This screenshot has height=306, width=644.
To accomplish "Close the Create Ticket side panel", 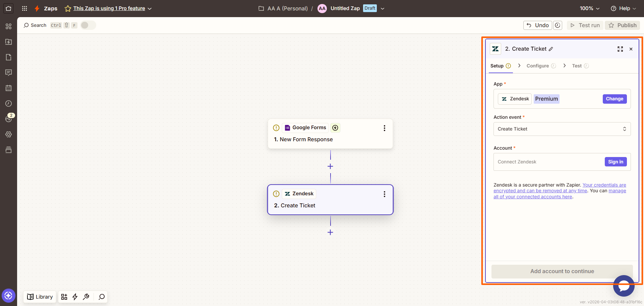I will point(631,49).
